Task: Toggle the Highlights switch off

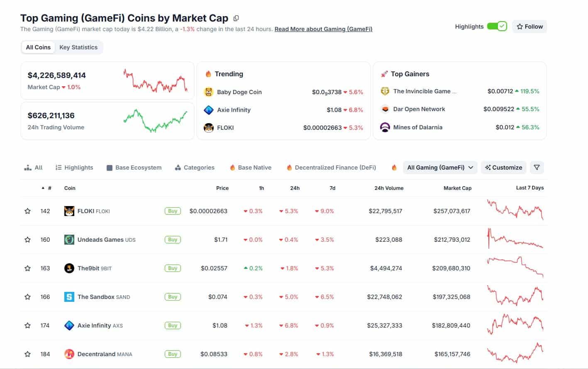Action: (496, 26)
